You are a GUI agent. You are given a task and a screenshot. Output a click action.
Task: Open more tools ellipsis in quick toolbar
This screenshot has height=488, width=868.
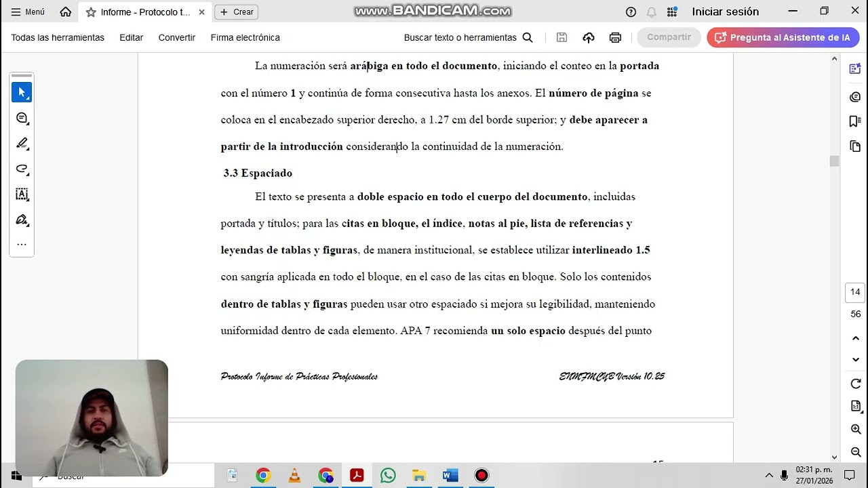[x=22, y=245]
